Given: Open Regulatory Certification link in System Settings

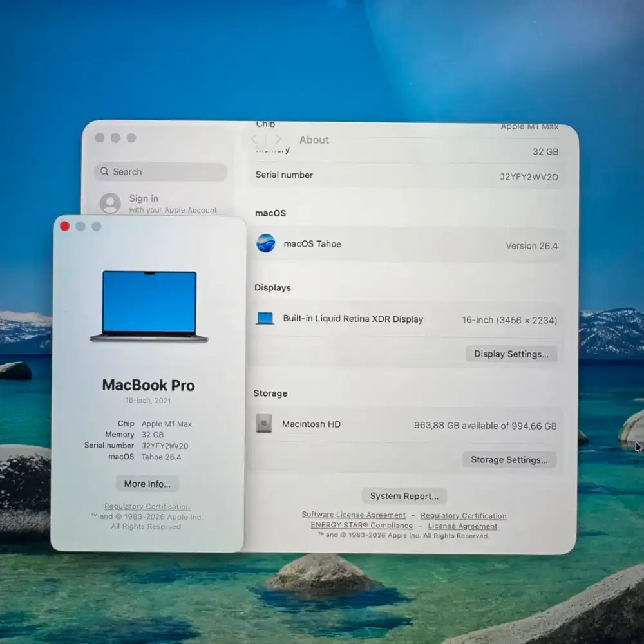Looking at the screenshot, I should click(463, 515).
